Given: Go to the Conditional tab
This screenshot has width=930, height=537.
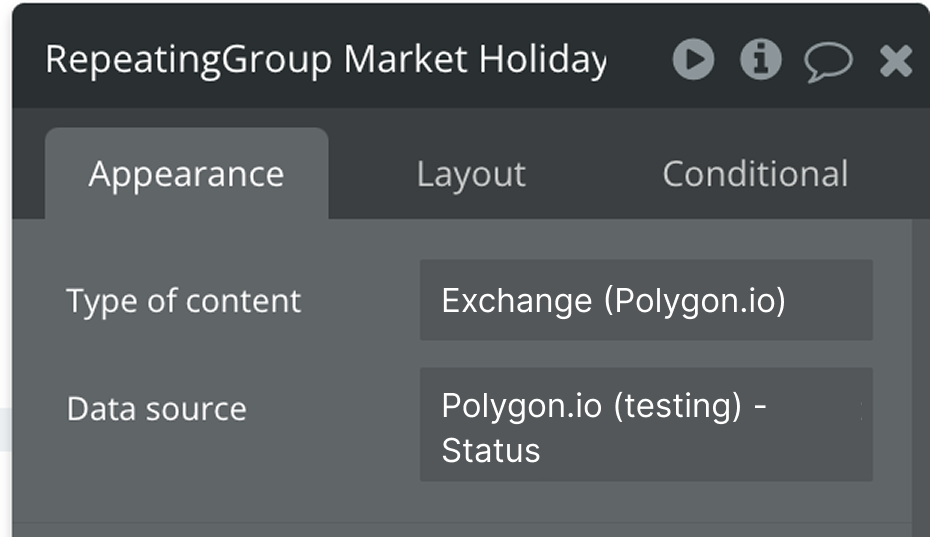Looking at the screenshot, I should (755, 174).
